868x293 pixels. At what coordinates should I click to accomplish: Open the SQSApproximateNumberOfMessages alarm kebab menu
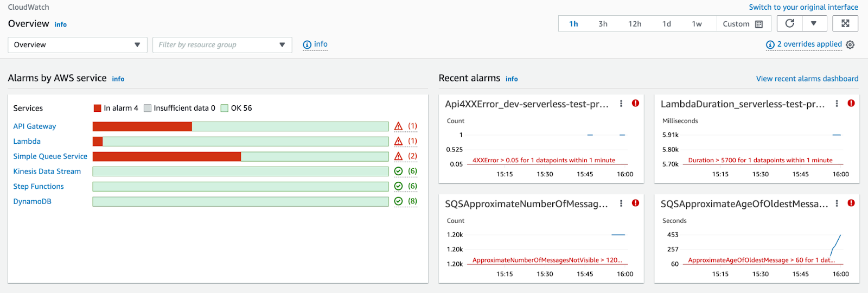621,203
